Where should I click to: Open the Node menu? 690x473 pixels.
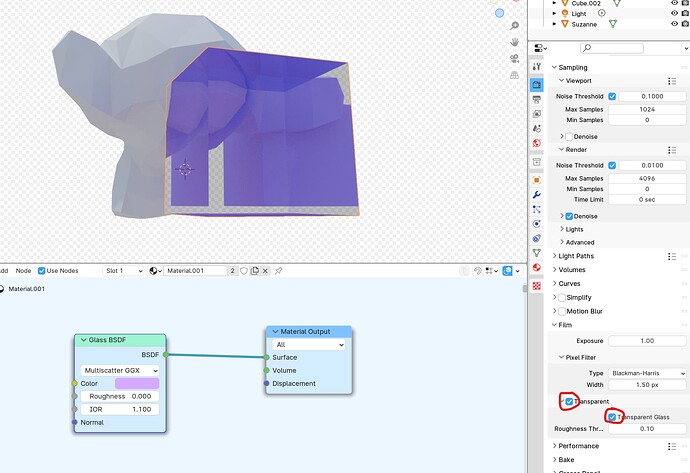pos(23,271)
